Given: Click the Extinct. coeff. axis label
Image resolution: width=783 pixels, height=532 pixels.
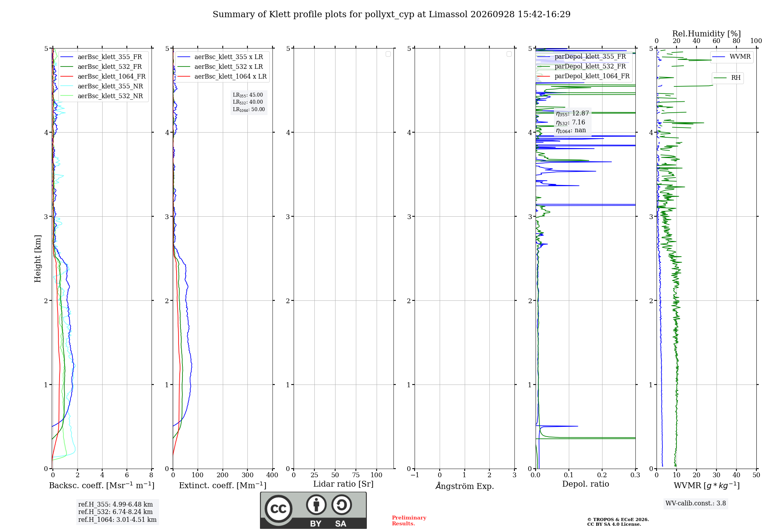Looking at the screenshot, I should coord(223,485).
